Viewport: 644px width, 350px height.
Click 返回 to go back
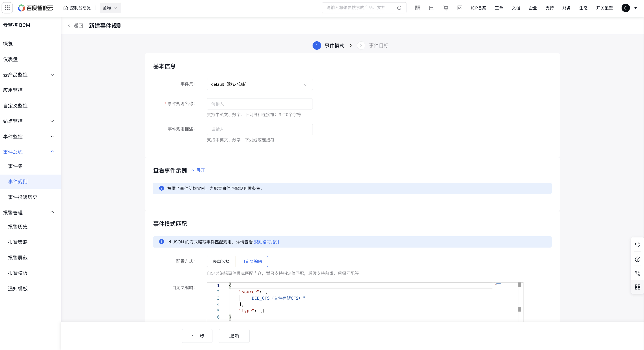(75, 26)
